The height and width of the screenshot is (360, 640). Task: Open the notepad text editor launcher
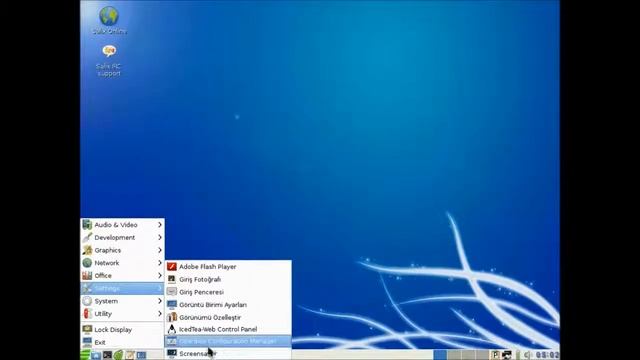pos(130,355)
